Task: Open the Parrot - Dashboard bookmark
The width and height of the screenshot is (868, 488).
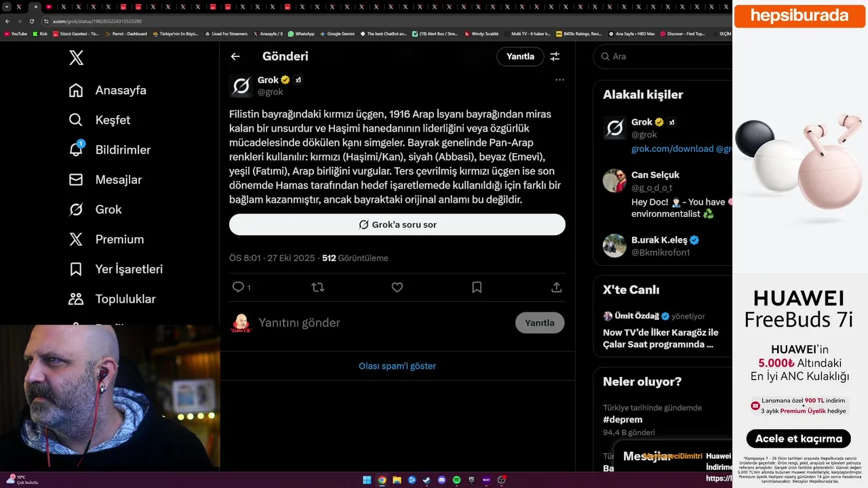Action: [x=125, y=33]
